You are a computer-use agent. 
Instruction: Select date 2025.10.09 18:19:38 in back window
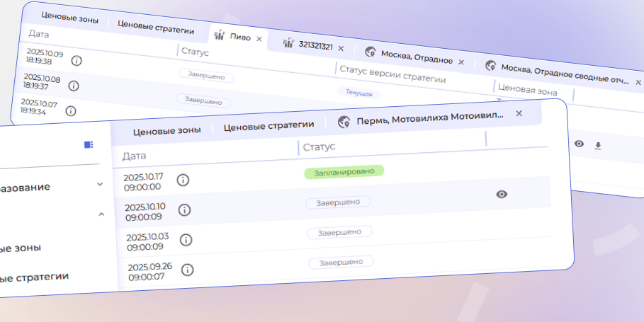tap(45, 57)
